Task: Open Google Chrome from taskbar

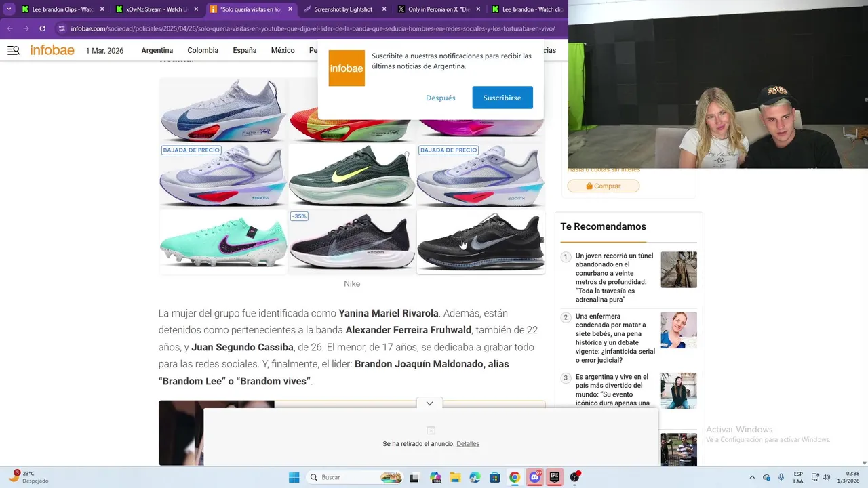Action: point(515,477)
